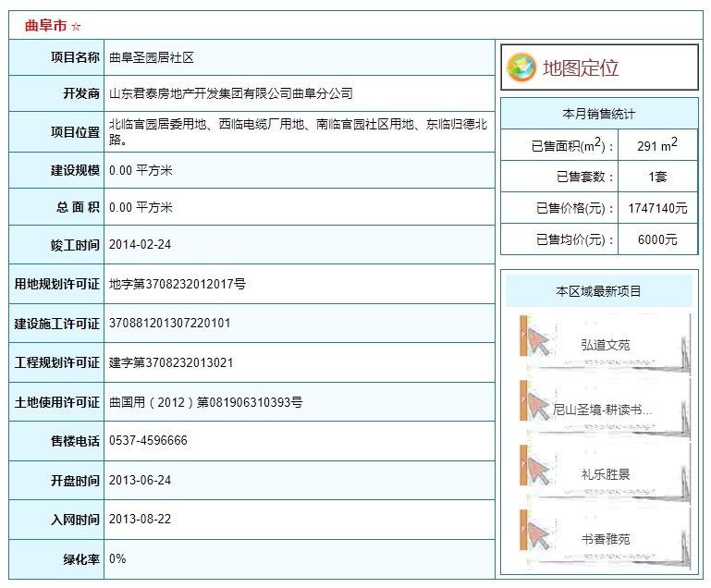711x588 pixels.
Task: Click the 项目位置 label cell
Action: [56, 132]
